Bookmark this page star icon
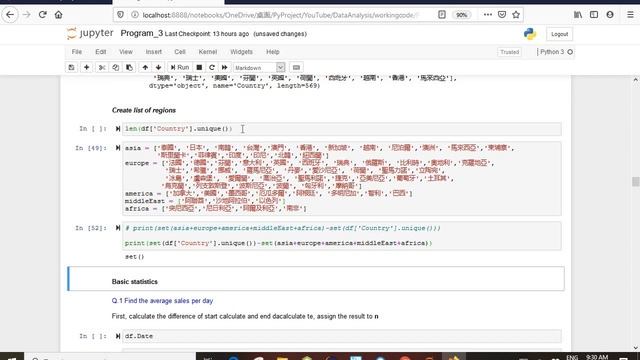 click(x=516, y=15)
